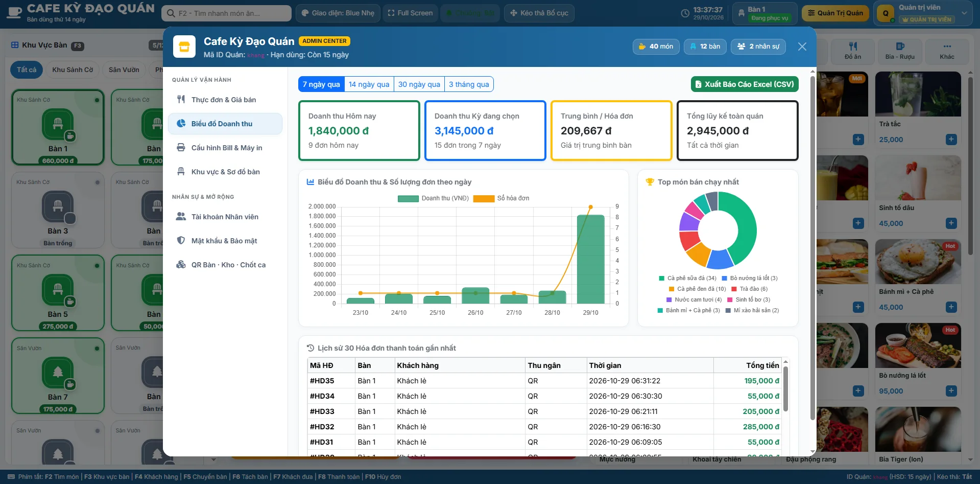Open Mật khẩu & Bảo mật page
This screenshot has height=484, width=980.
[225, 241]
